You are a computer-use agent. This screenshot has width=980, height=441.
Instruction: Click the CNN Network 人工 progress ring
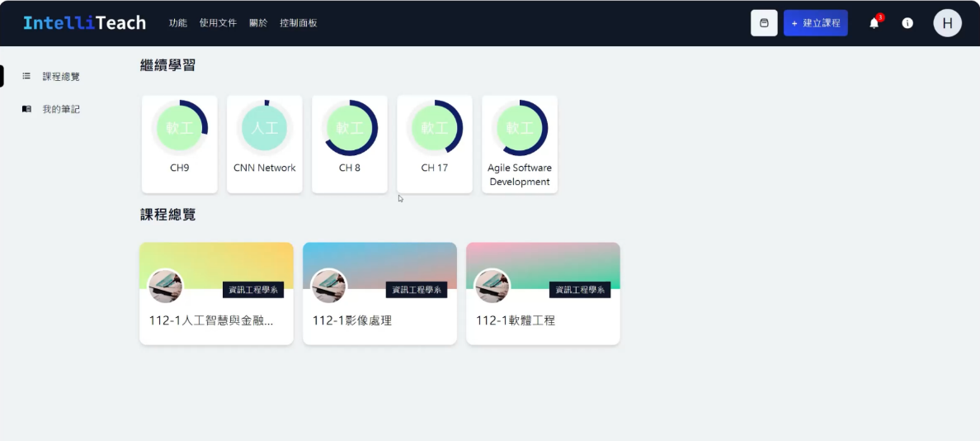click(264, 128)
